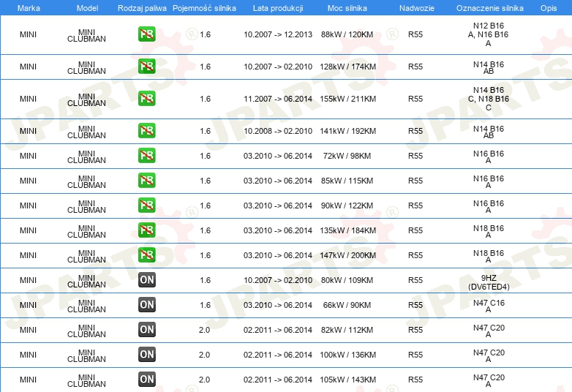Select the 88kW / 120KM power cell

pyautogui.click(x=347, y=34)
